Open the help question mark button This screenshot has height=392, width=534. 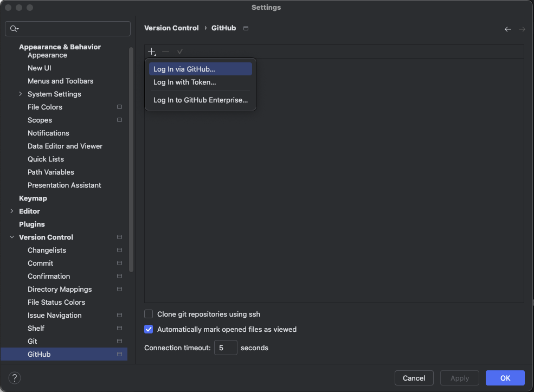pyautogui.click(x=15, y=378)
